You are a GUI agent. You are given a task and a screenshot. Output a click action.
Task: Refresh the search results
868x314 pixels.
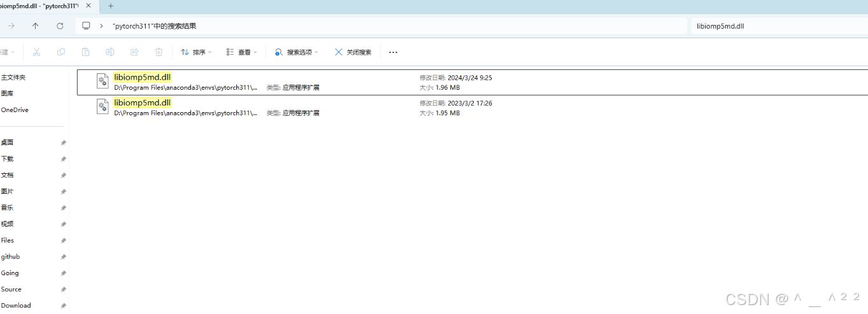coord(60,26)
